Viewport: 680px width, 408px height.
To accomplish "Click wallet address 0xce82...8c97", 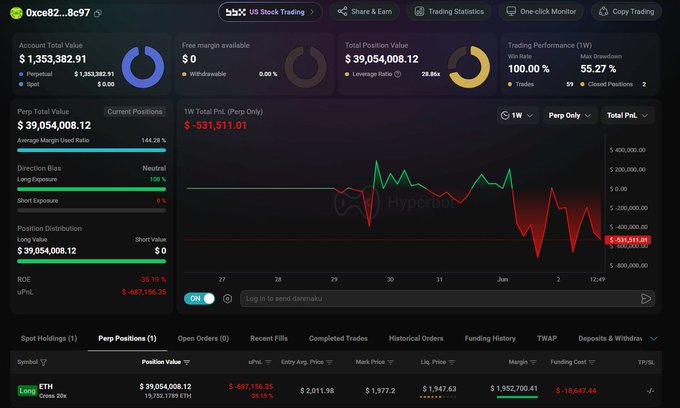I will [x=58, y=13].
